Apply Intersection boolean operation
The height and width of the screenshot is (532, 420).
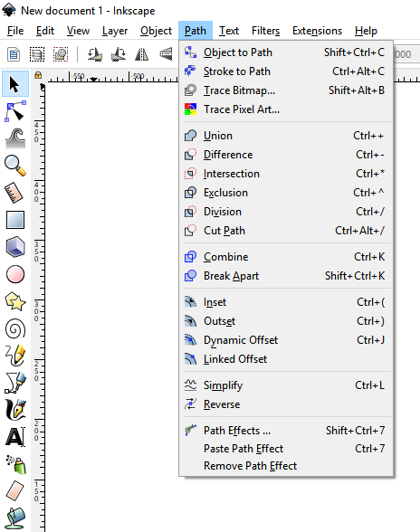[286, 174]
